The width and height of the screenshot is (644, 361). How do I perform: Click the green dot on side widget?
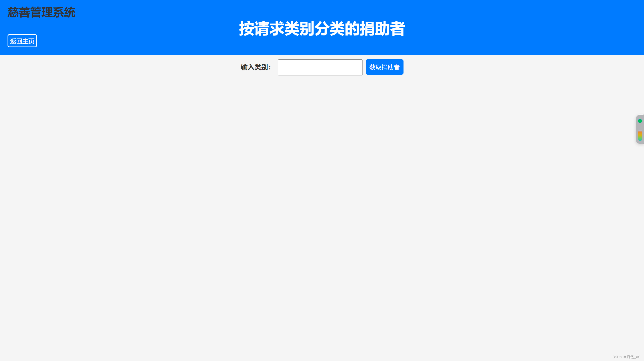[640, 121]
